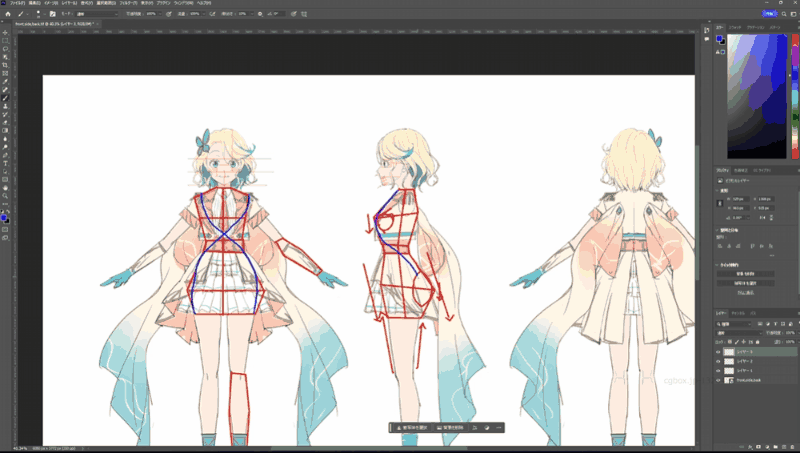This screenshot has width=800, height=453.
Task: Select the Zoom tool
Action: coord(5,196)
